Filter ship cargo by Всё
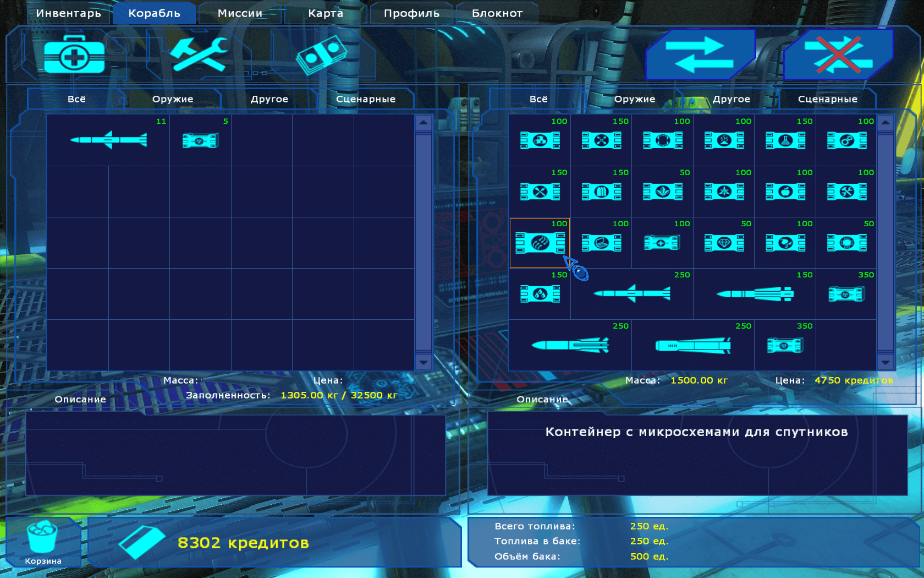 (x=76, y=99)
